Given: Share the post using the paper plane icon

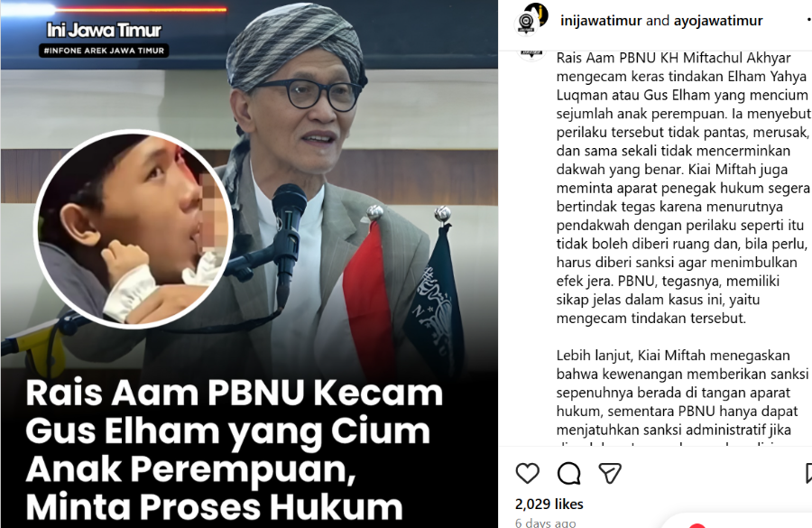Looking at the screenshot, I should [610, 473].
